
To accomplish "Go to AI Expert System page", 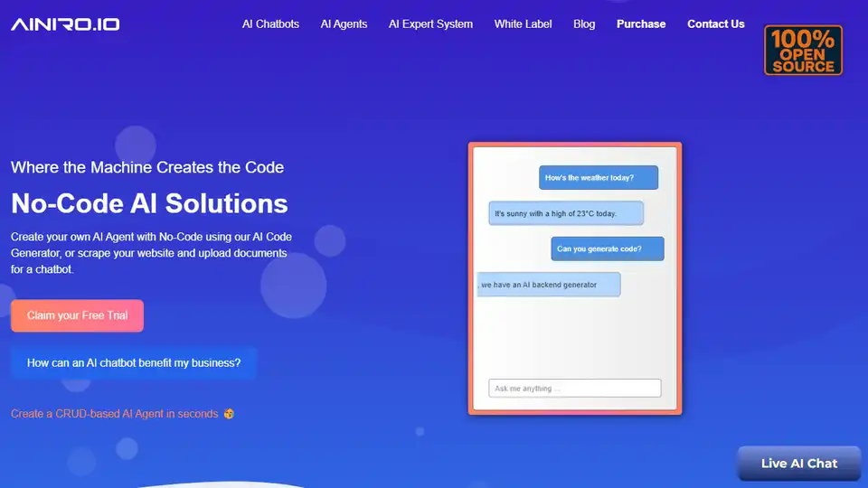I will coord(430,24).
